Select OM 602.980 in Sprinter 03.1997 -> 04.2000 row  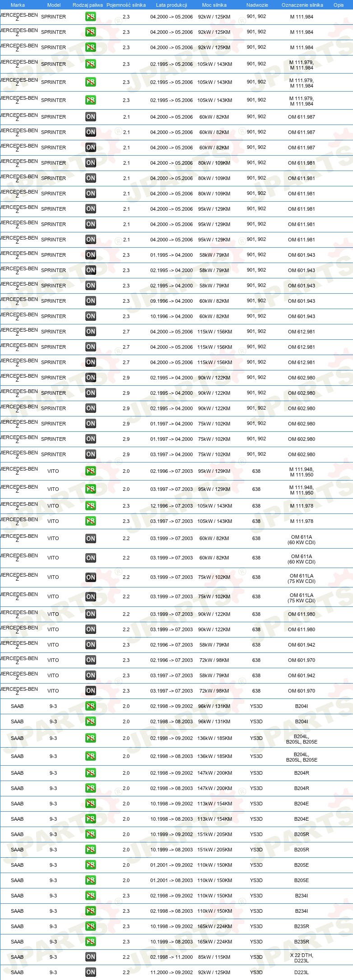302,454
